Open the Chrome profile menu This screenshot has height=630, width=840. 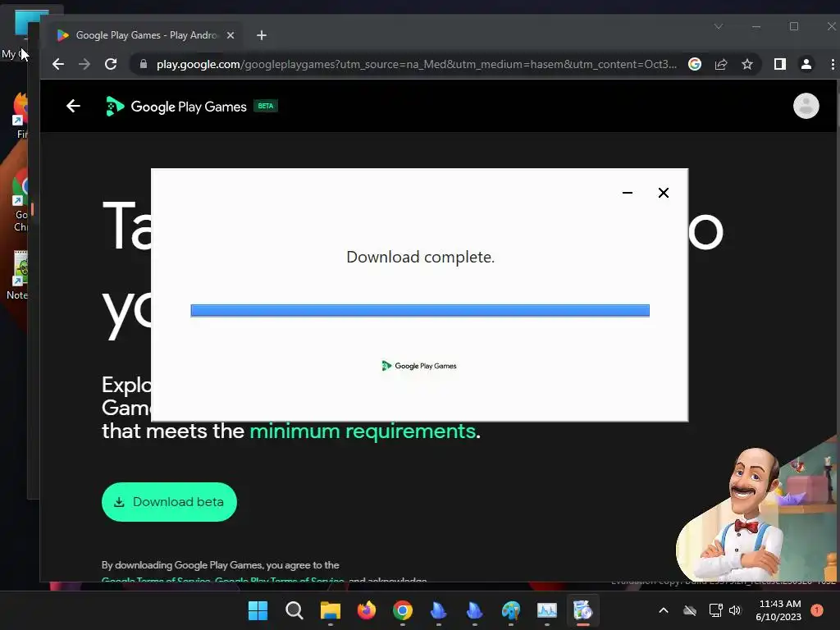tap(806, 64)
